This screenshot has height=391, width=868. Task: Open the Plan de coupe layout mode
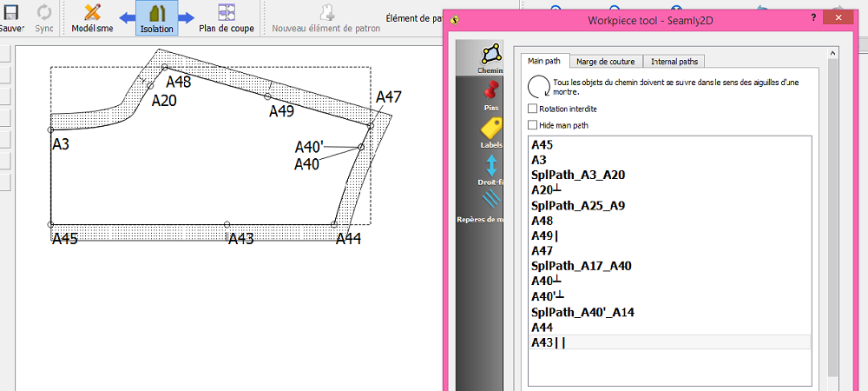[x=226, y=19]
